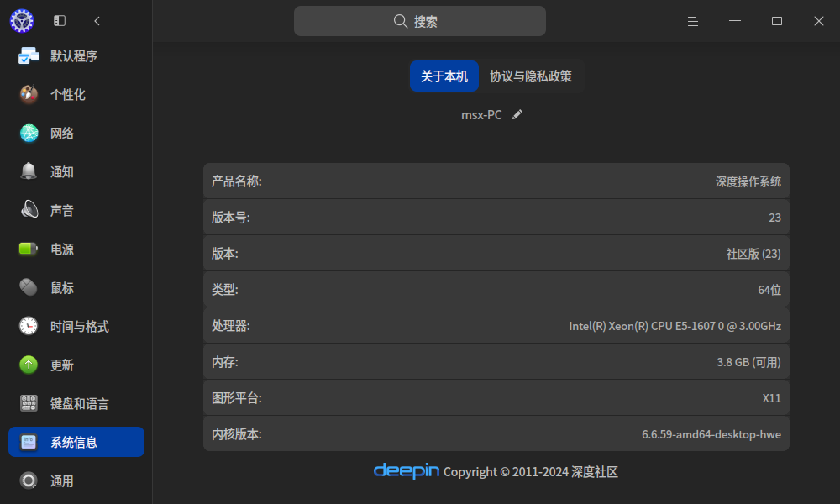The image size is (840, 504).
Task: Switch to the 协议与隐私政策 tab
Action: tap(530, 76)
